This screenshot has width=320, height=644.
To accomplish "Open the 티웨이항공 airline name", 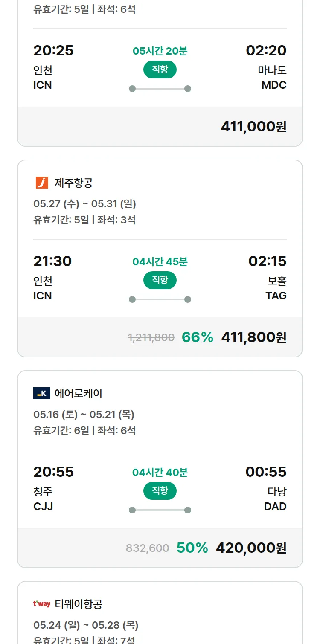I will [x=79, y=604].
